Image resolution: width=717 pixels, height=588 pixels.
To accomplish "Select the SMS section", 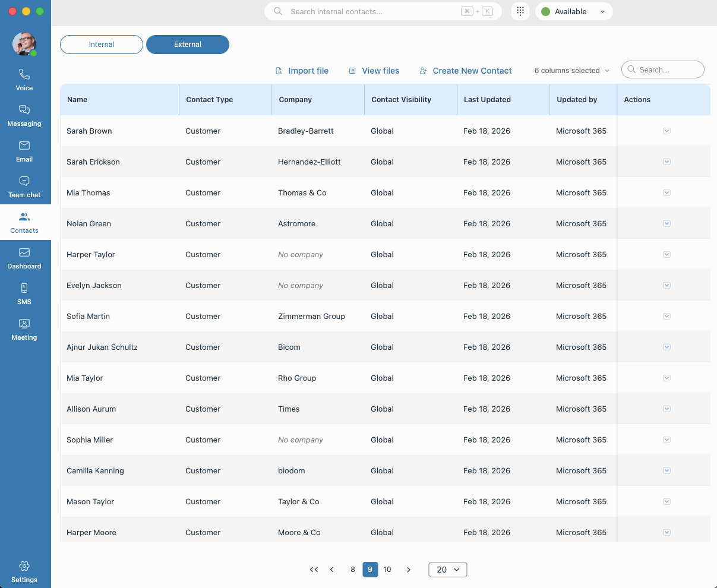I will coord(24,294).
